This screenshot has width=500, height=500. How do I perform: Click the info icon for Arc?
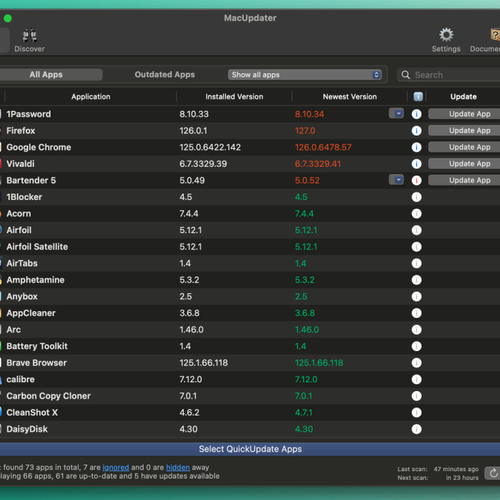416,330
